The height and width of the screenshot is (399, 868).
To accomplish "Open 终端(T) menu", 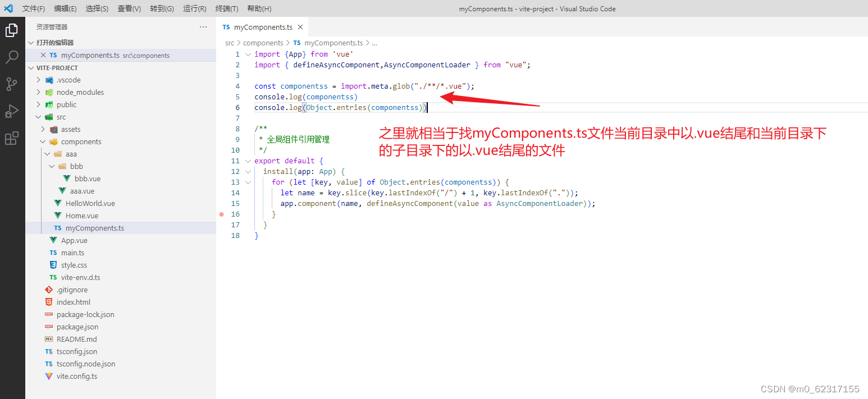I will pyautogui.click(x=227, y=9).
